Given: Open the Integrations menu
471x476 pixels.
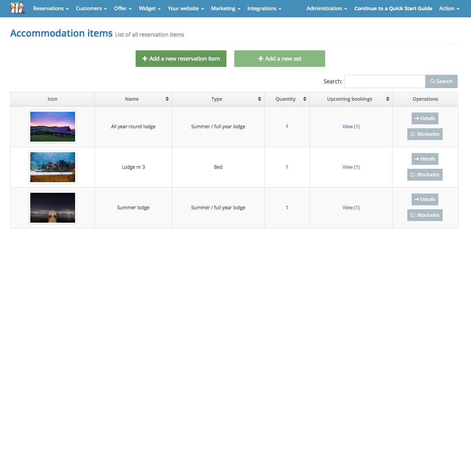Looking at the screenshot, I should pos(264,8).
